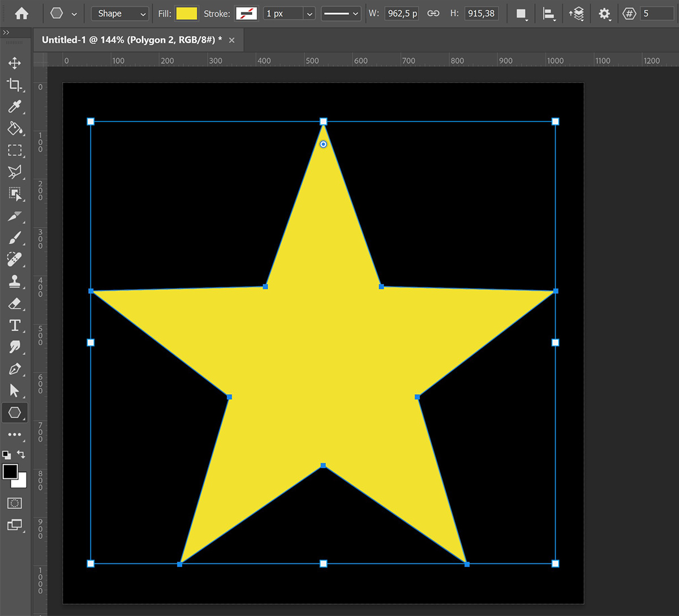This screenshot has height=616, width=679.
Task: Toggle the width-height link in options bar
Action: (x=433, y=12)
